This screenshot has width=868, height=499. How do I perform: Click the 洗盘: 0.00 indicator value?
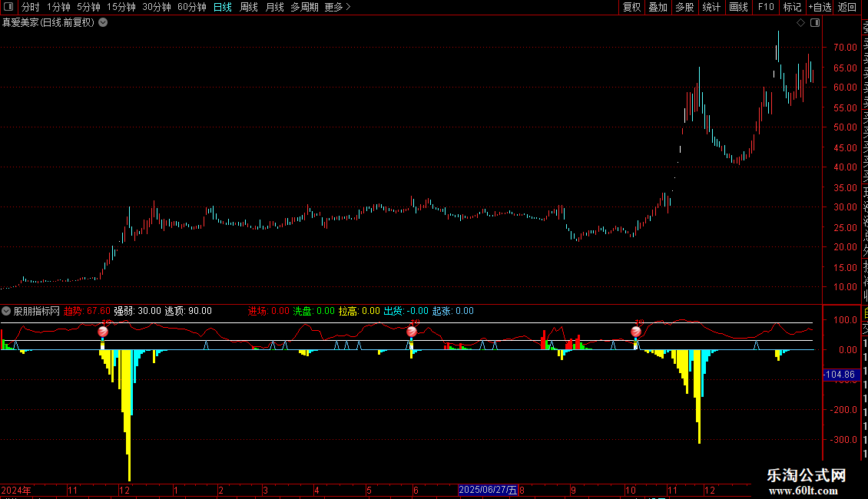[314, 311]
